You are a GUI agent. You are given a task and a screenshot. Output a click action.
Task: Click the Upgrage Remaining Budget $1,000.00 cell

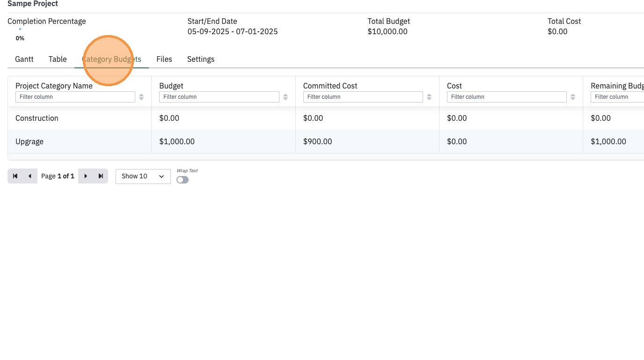pos(608,141)
